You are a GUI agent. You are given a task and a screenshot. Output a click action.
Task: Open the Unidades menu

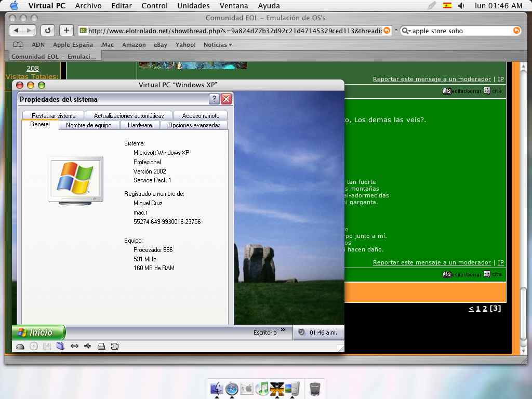pyautogui.click(x=193, y=6)
